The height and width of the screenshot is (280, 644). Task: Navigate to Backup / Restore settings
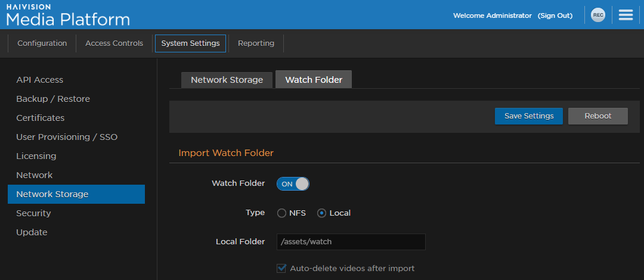(x=53, y=99)
